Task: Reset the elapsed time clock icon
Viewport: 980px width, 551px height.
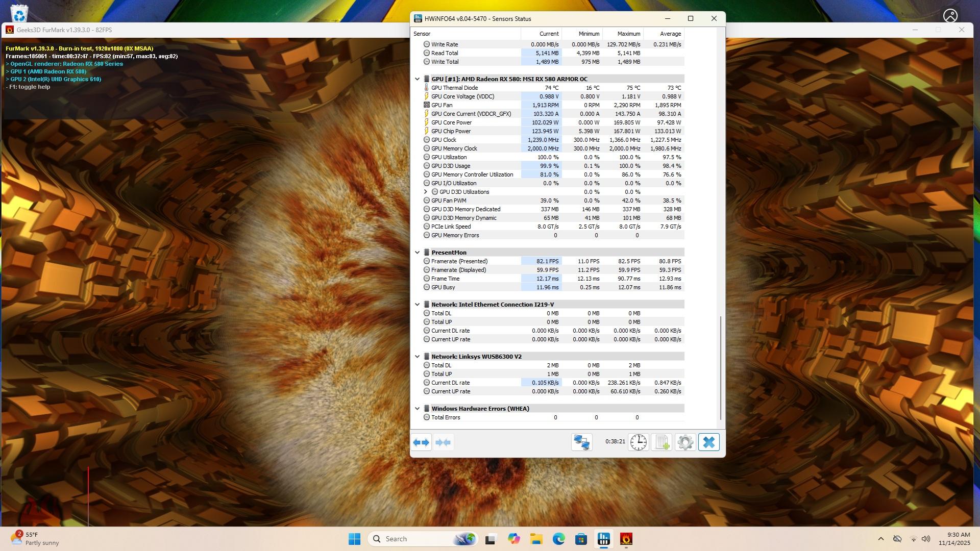Action: 638,442
